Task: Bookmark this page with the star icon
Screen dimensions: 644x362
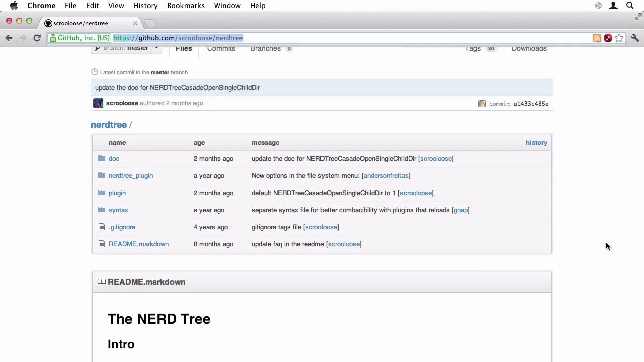Action: point(619,38)
